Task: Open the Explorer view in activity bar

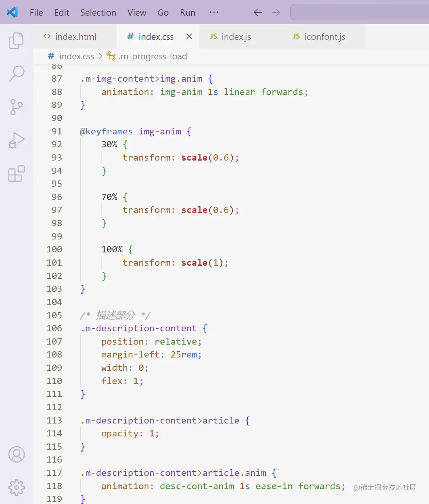Action: pyautogui.click(x=16, y=40)
